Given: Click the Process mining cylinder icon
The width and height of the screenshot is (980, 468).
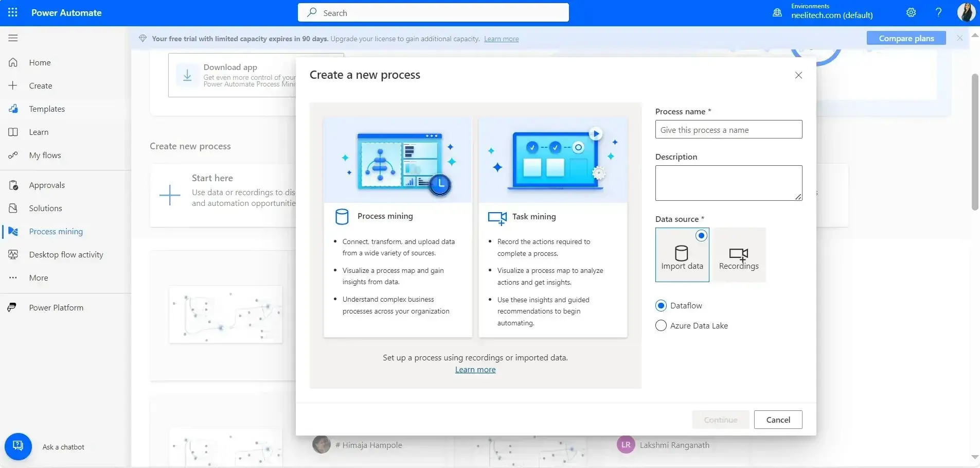Looking at the screenshot, I should coord(342,217).
